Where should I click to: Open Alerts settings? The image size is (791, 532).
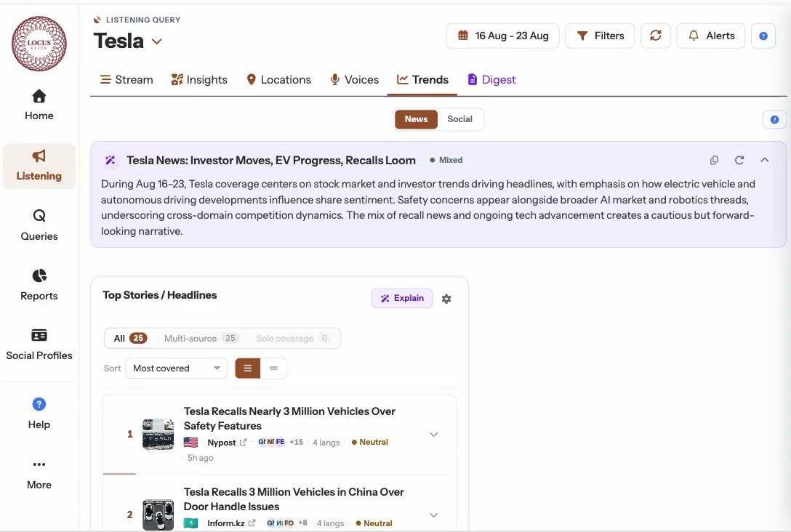[x=711, y=36]
